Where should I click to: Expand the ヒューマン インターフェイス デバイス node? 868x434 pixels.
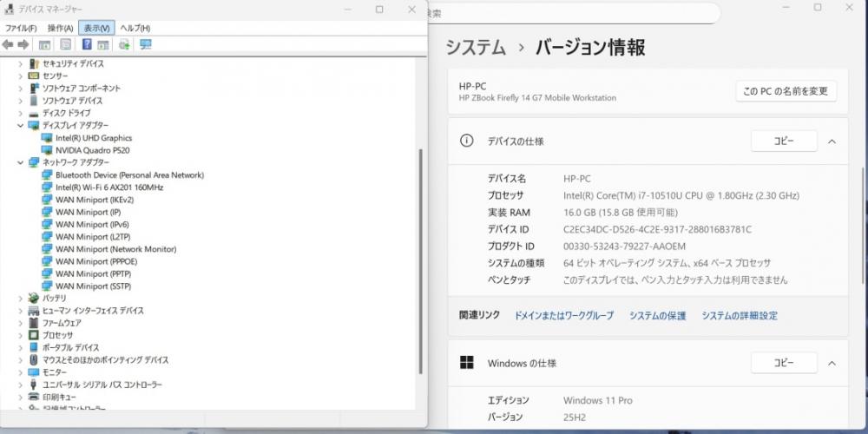pos(21,311)
